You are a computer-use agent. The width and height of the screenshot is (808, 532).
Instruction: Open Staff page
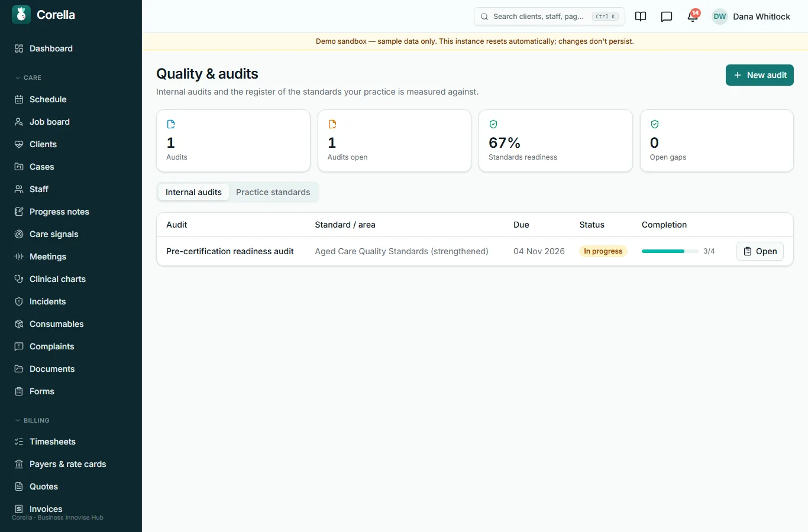(71, 189)
